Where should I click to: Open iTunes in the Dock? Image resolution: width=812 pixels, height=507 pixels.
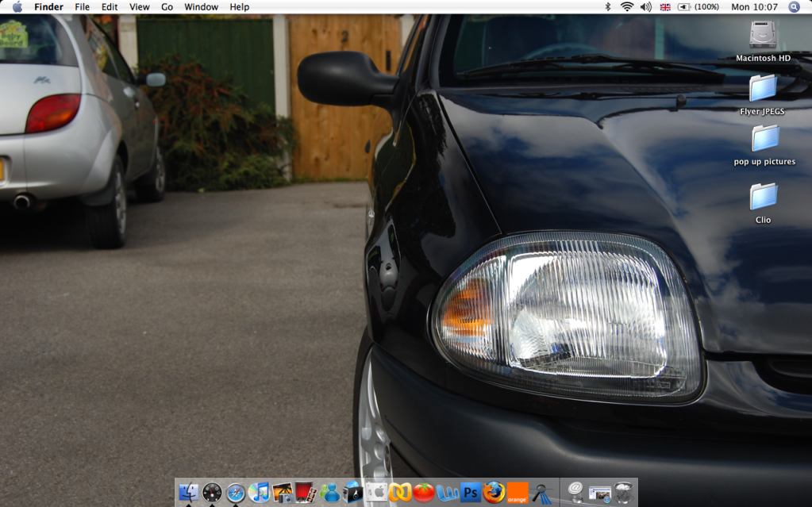pyautogui.click(x=259, y=493)
